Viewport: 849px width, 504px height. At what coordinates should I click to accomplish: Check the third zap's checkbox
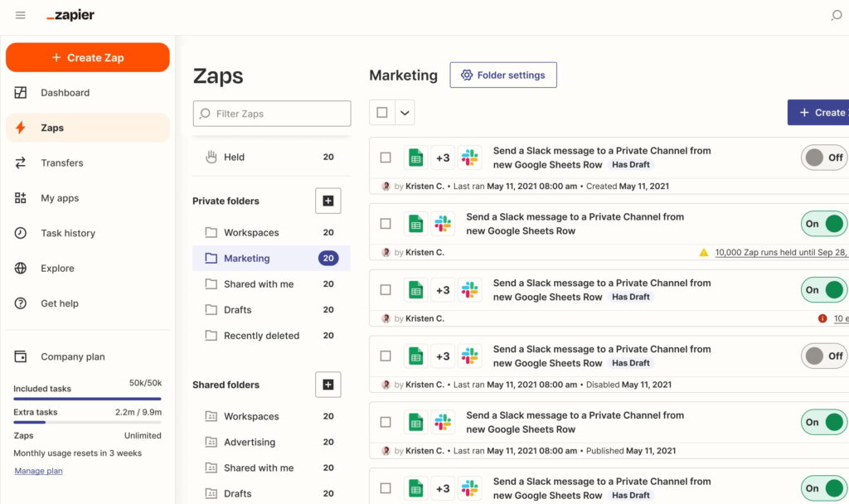[386, 290]
